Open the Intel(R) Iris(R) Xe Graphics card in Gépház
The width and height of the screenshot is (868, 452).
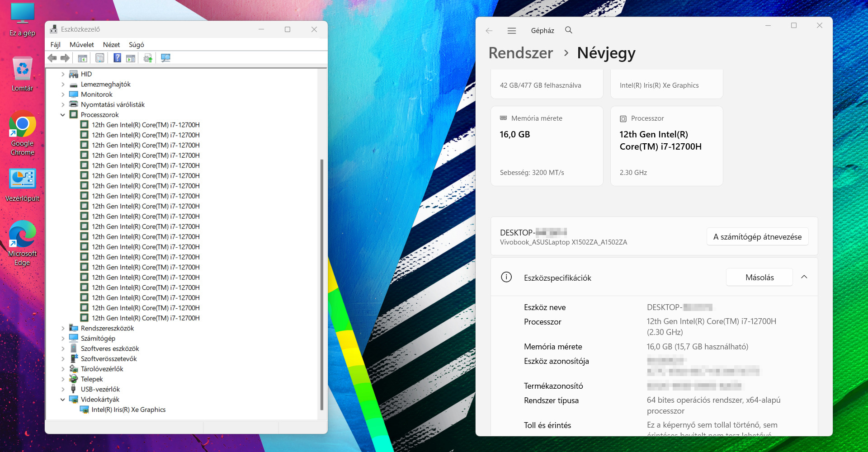tap(667, 84)
